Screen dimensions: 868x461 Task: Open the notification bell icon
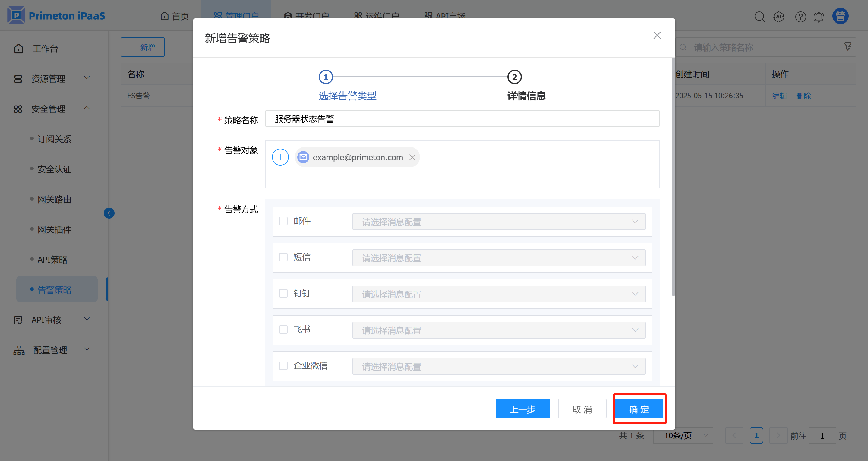pos(819,17)
